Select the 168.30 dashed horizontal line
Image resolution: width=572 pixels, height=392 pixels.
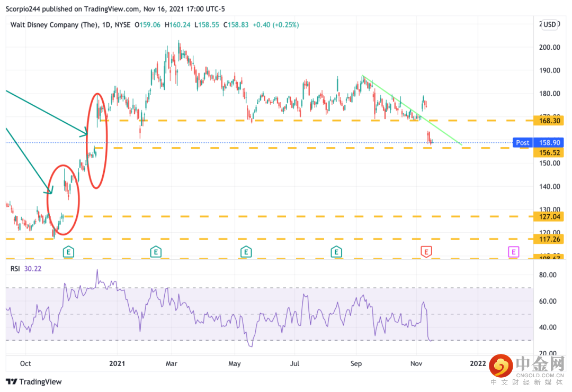tap(317, 120)
